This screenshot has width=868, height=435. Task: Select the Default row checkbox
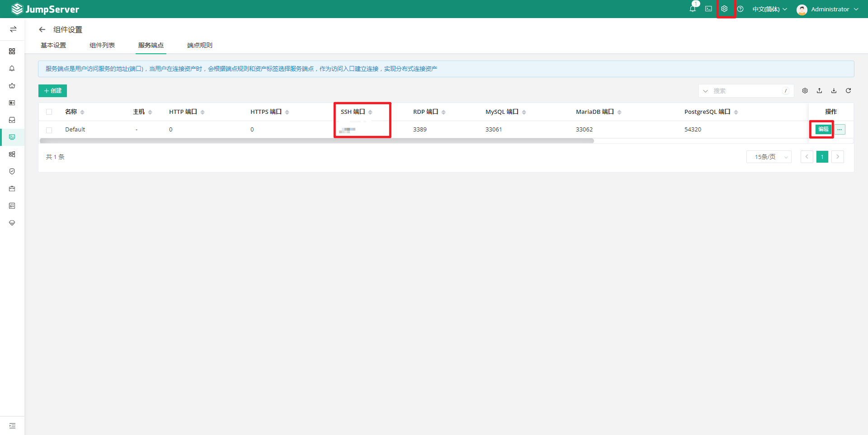pos(49,130)
